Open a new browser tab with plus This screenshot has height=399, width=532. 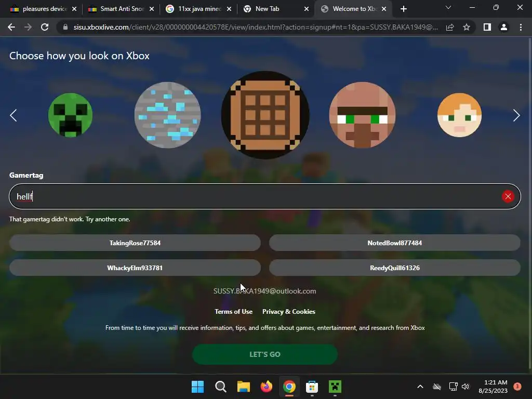coord(403,9)
